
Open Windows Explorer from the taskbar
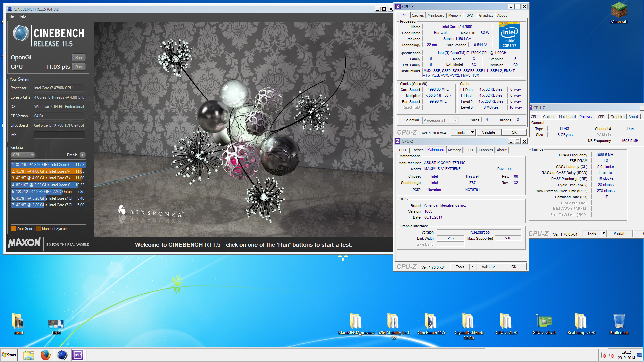[29, 355]
